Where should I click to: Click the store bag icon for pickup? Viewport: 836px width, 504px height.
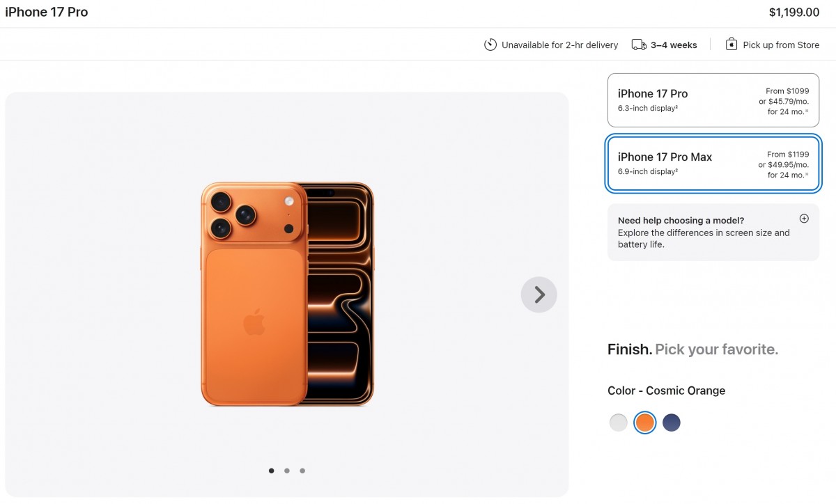click(731, 44)
